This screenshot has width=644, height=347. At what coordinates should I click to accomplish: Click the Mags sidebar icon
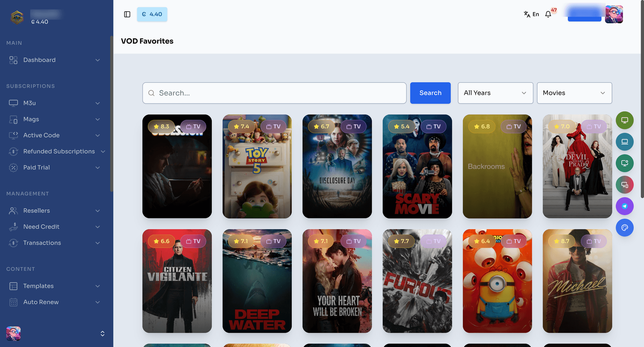13,119
